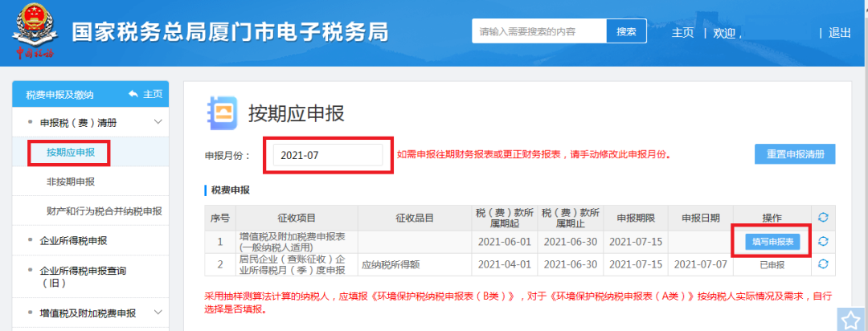This screenshot has height=331, width=868.
Task: Refresh row 1 增值税 declaration status
Action: coord(823,241)
